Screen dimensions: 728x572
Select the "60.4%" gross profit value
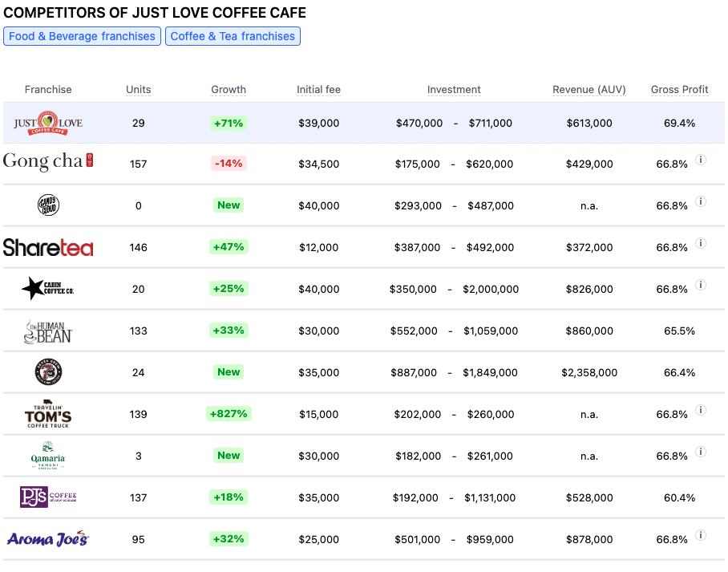point(679,497)
